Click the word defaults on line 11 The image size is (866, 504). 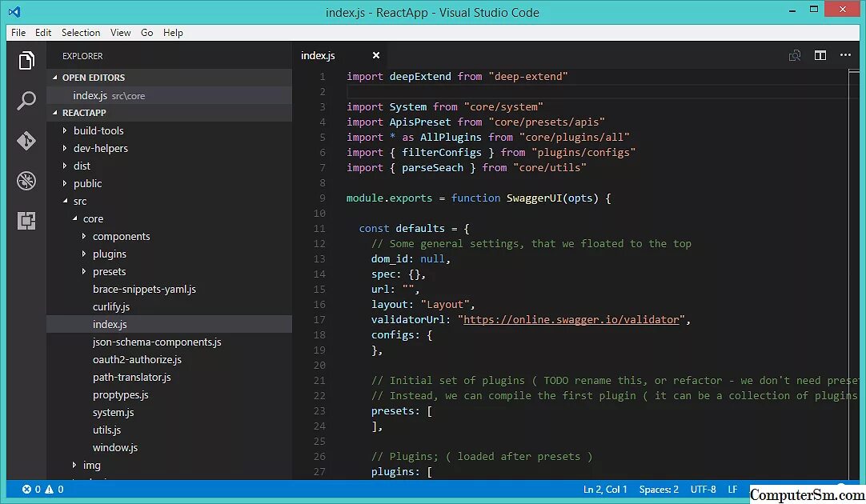point(419,229)
